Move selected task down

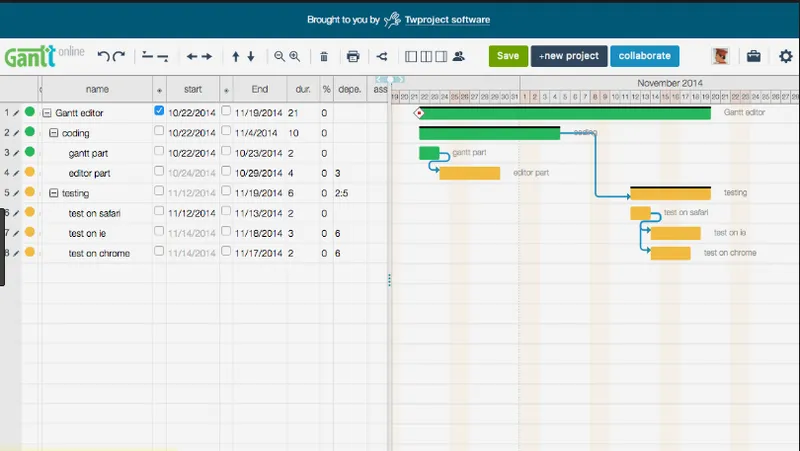point(251,56)
